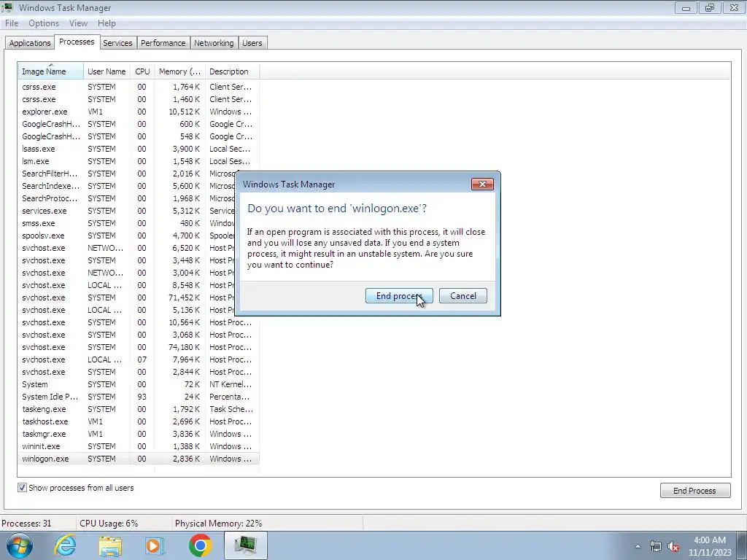This screenshot has height=560, width=747.
Task: Select the SearchProtoc... process row
Action: point(127,198)
